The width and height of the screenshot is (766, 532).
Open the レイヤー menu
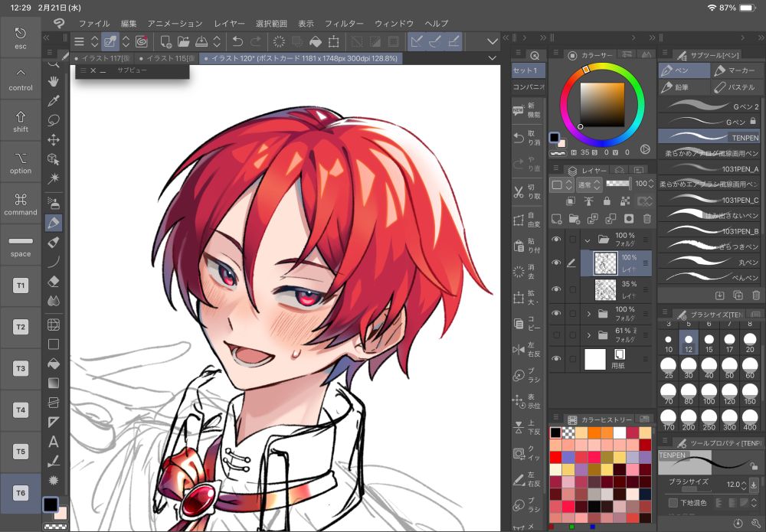[229, 24]
